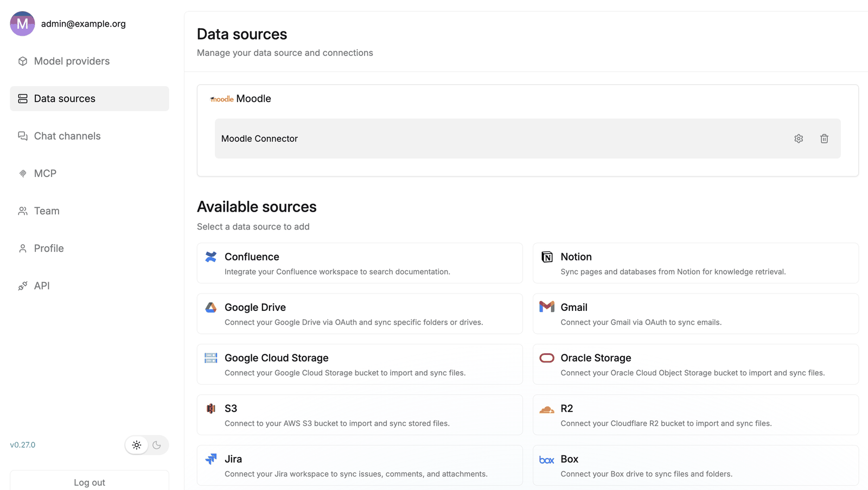This screenshot has height=490, width=868.
Task: Open the MCP section
Action: click(90, 174)
